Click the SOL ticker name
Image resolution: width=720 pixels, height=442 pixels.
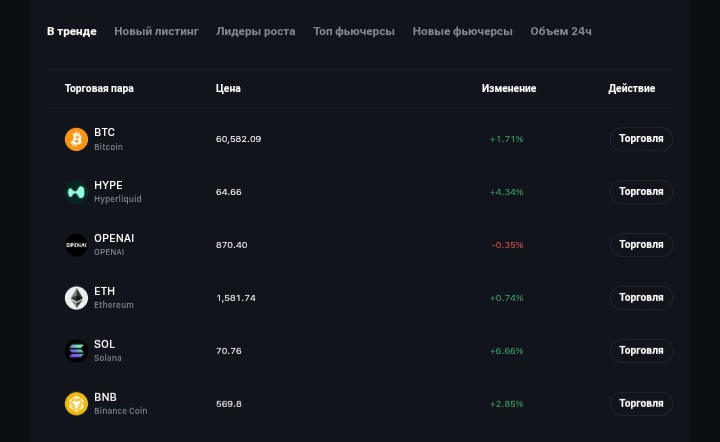tap(105, 344)
